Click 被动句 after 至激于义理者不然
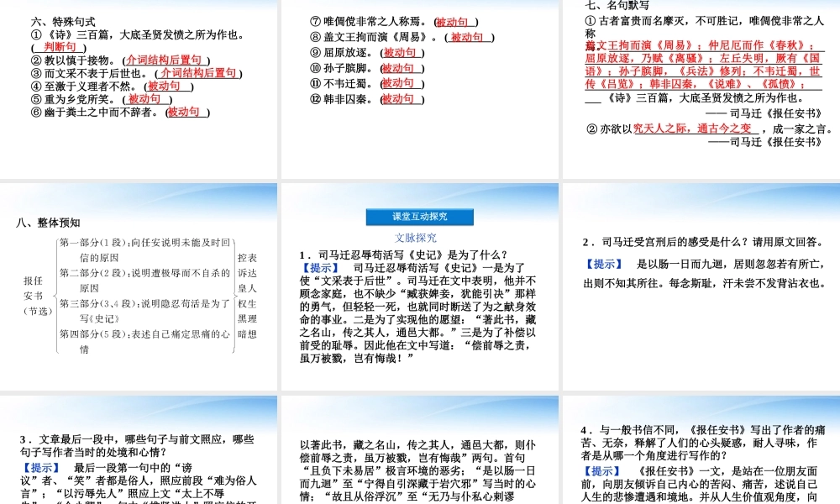The image size is (840, 504). pos(164,86)
